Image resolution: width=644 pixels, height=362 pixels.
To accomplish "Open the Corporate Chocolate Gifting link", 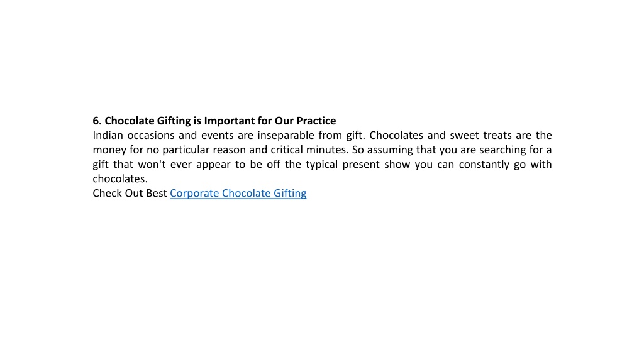I will 238,193.
